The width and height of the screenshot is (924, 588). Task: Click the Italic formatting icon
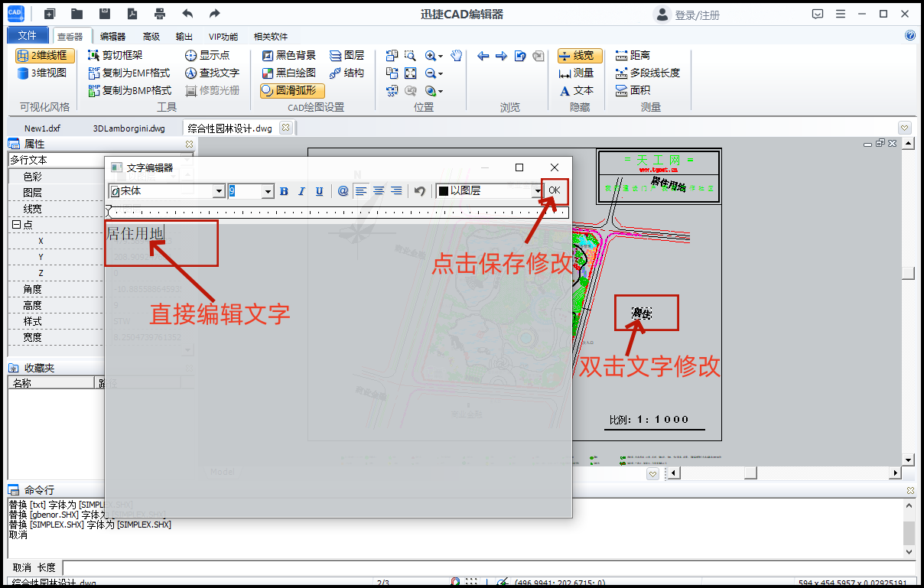(x=301, y=191)
